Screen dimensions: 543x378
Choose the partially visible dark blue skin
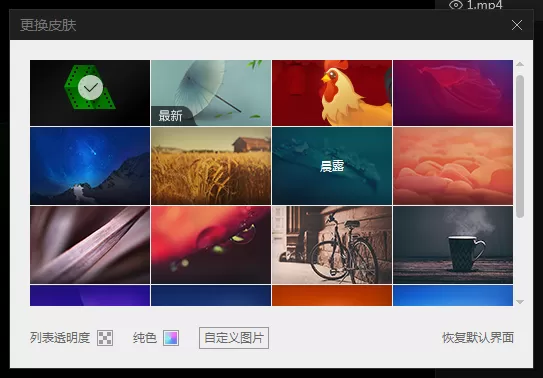[211, 295]
